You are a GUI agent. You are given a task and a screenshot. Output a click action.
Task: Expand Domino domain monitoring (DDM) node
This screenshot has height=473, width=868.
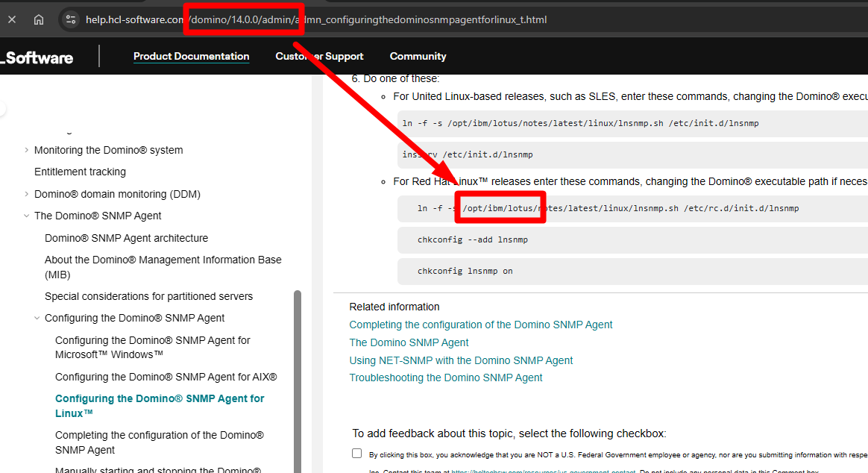tap(27, 194)
